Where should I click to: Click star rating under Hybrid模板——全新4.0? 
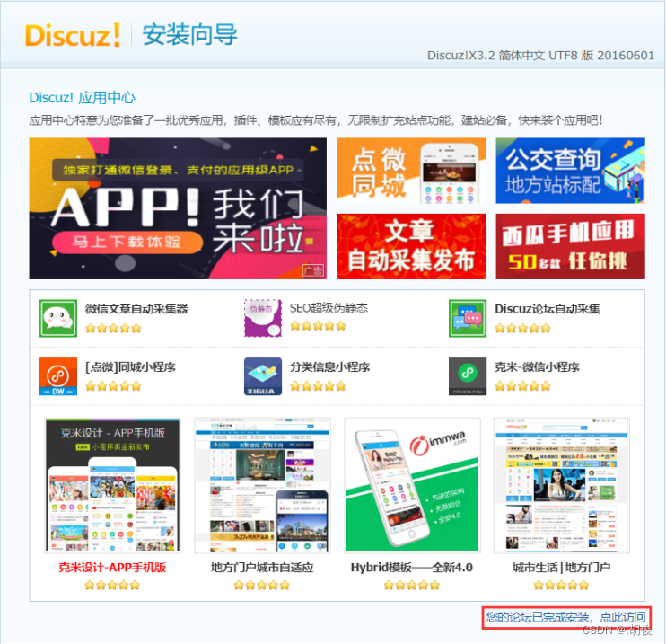(x=412, y=586)
